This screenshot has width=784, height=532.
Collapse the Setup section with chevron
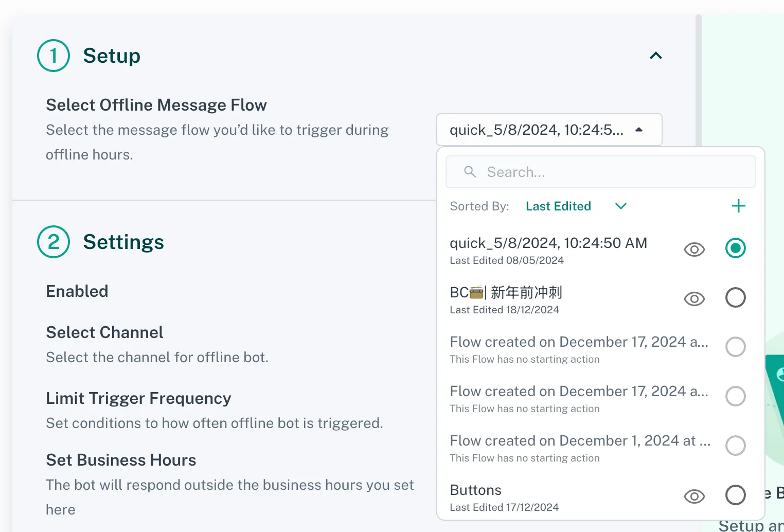click(655, 56)
